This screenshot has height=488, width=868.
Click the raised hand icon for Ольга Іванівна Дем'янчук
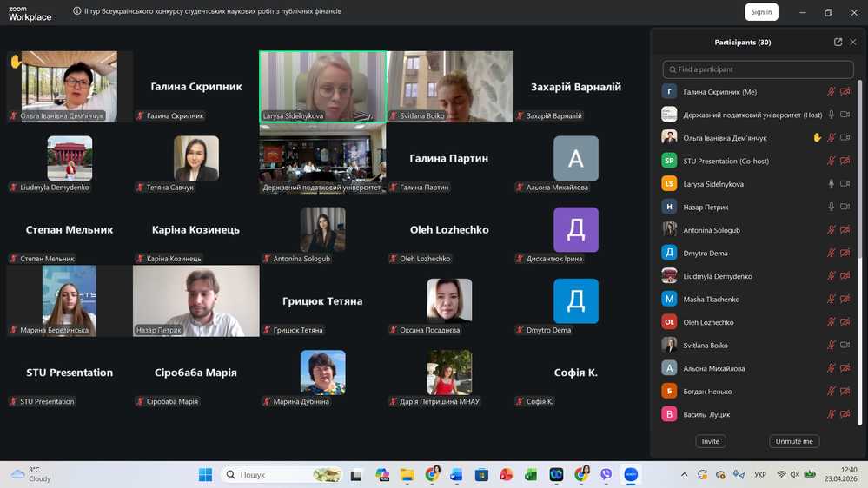pos(817,138)
